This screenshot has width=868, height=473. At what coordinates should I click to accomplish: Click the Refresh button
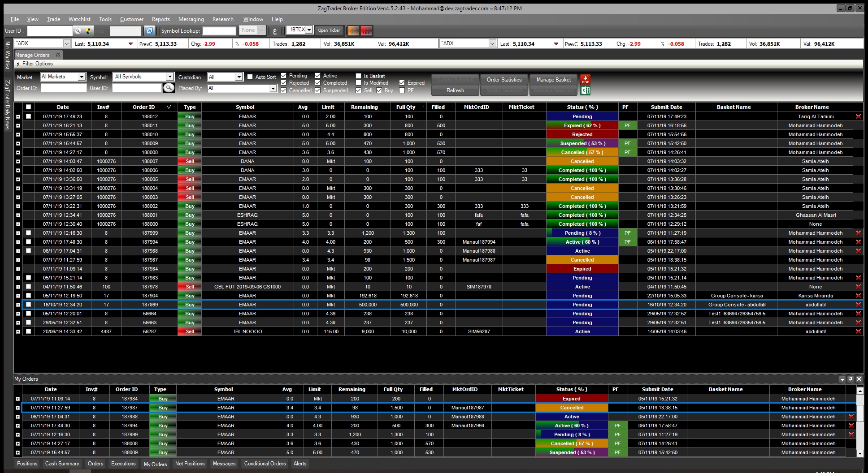(455, 90)
